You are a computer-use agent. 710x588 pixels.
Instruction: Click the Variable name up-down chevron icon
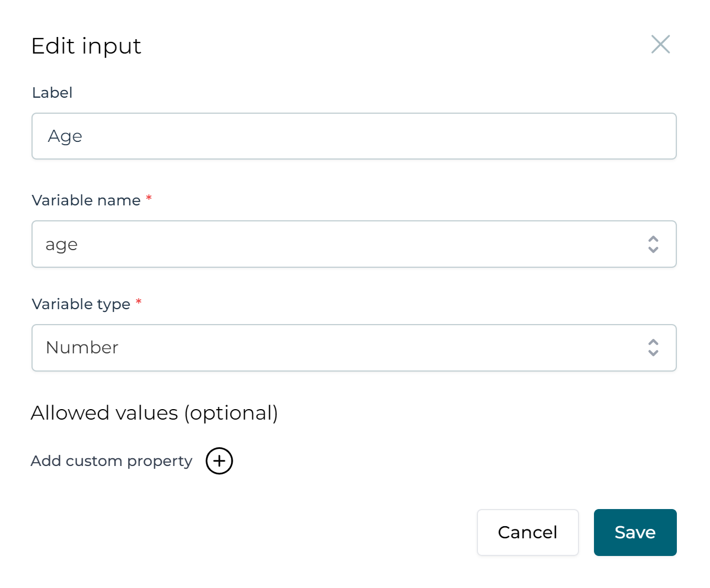tap(653, 244)
